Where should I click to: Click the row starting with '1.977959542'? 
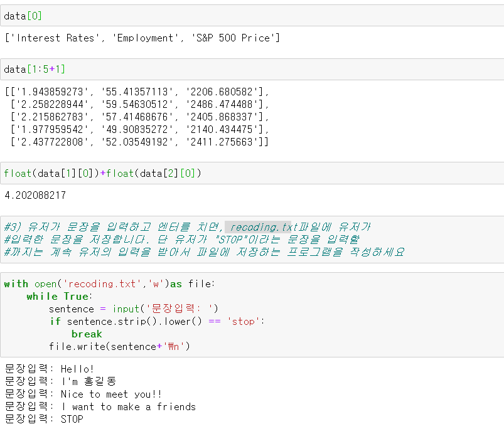coord(139,129)
